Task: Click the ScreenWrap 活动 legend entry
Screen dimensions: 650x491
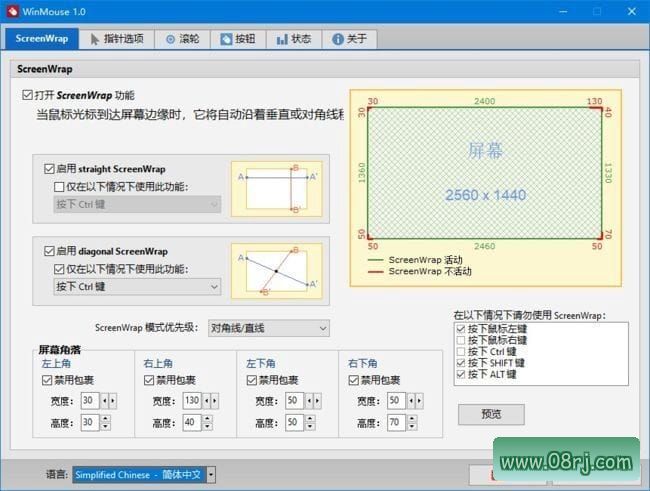Action: (415, 260)
